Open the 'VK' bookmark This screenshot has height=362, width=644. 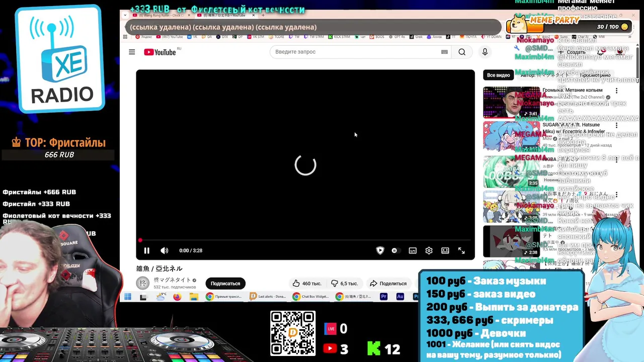[x=193, y=37]
